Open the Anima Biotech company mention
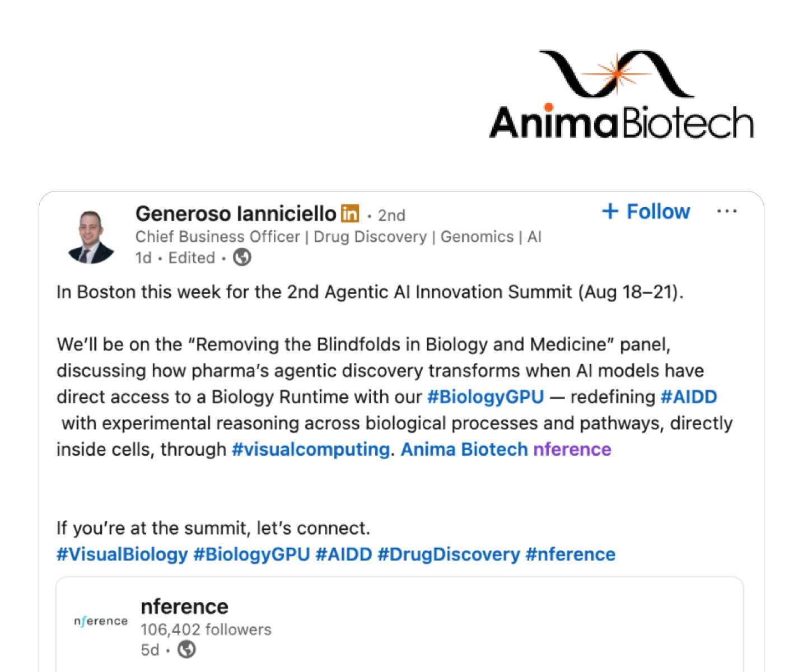This screenshot has height=672, width=803. click(x=464, y=450)
